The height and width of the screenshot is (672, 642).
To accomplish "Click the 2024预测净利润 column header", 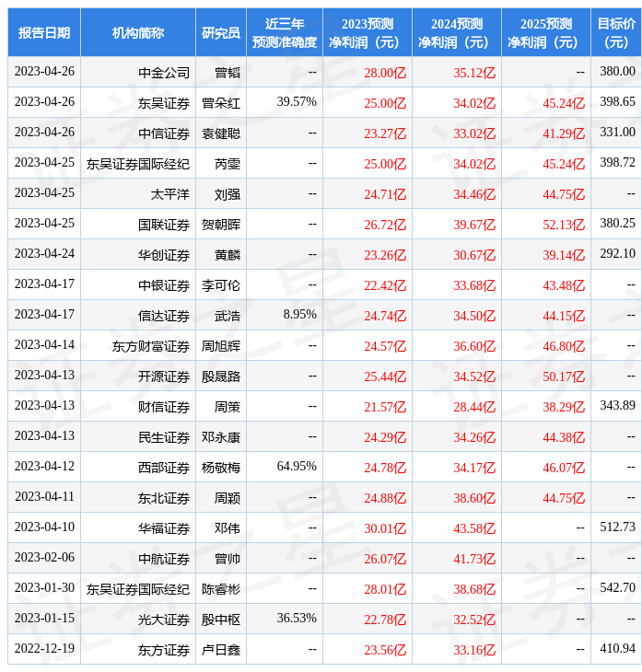I will tap(457, 32).
